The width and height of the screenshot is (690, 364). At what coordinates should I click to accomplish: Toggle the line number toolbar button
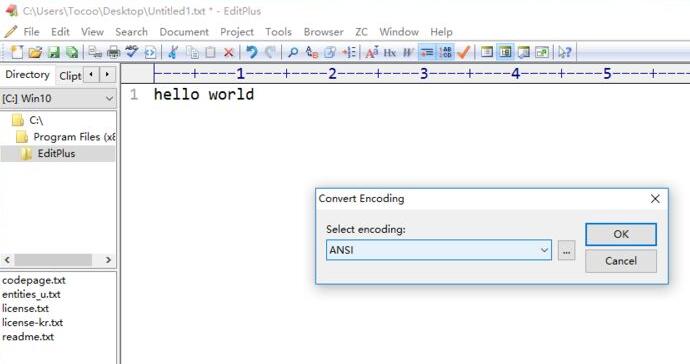(445, 52)
